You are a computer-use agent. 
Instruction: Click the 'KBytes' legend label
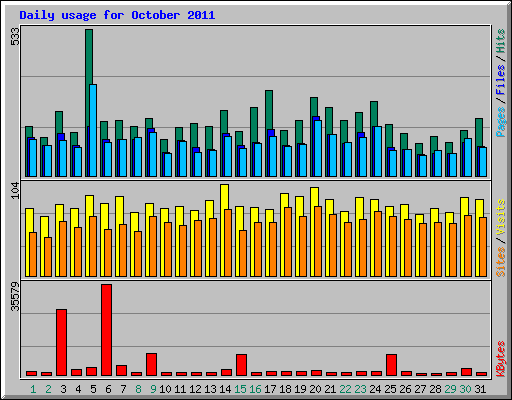click(500, 359)
